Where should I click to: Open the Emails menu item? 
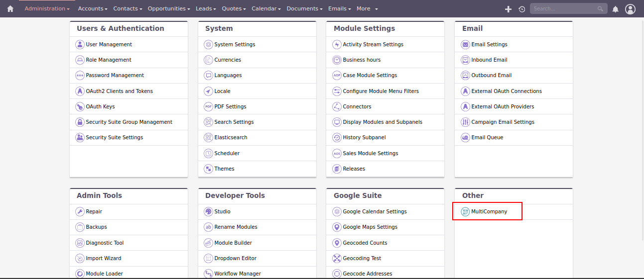339,8
